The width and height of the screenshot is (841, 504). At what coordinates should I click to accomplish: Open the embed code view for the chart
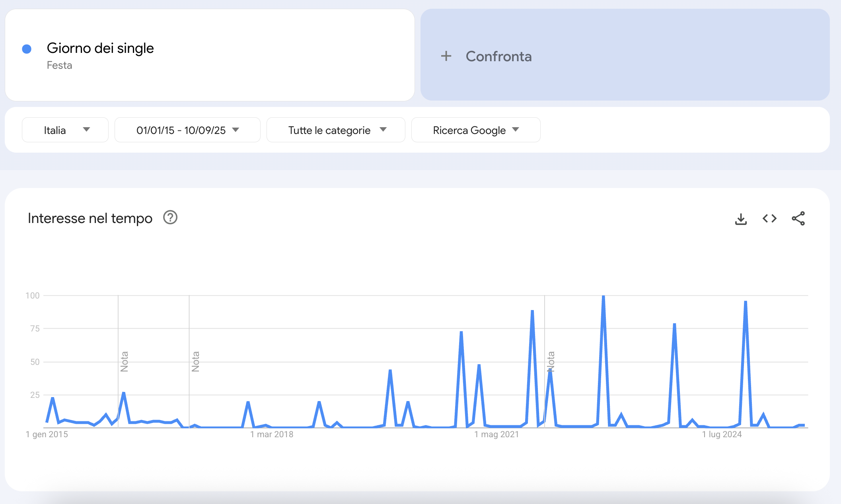[x=769, y=218]
